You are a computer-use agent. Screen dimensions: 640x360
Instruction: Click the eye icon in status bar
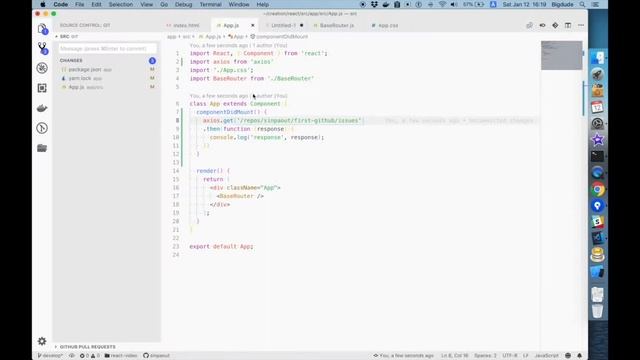72,356
